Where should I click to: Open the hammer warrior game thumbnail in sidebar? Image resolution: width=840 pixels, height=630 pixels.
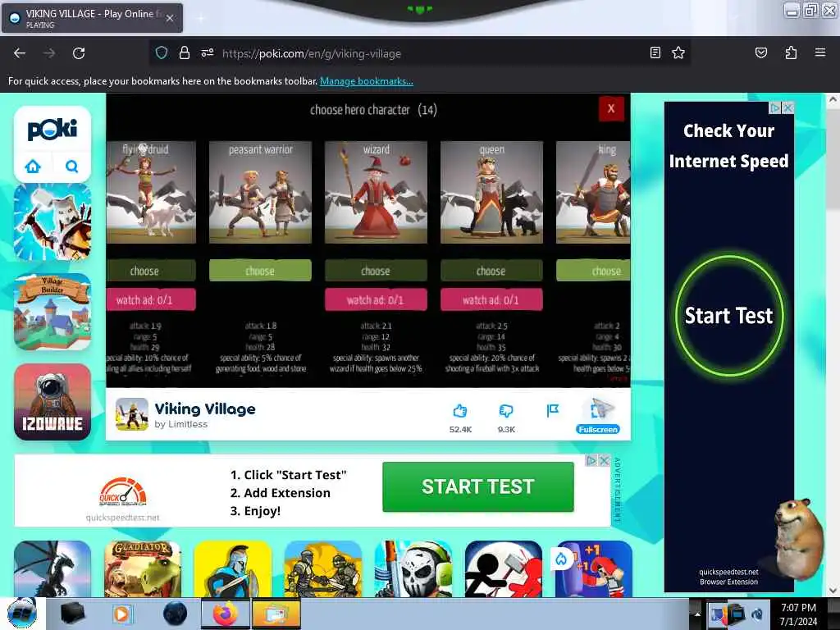coord(52,221)
